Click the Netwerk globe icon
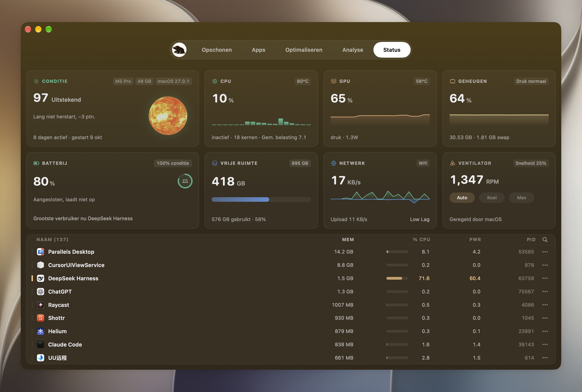This screenshot has width=582, height=392. [x=333, y=163]
